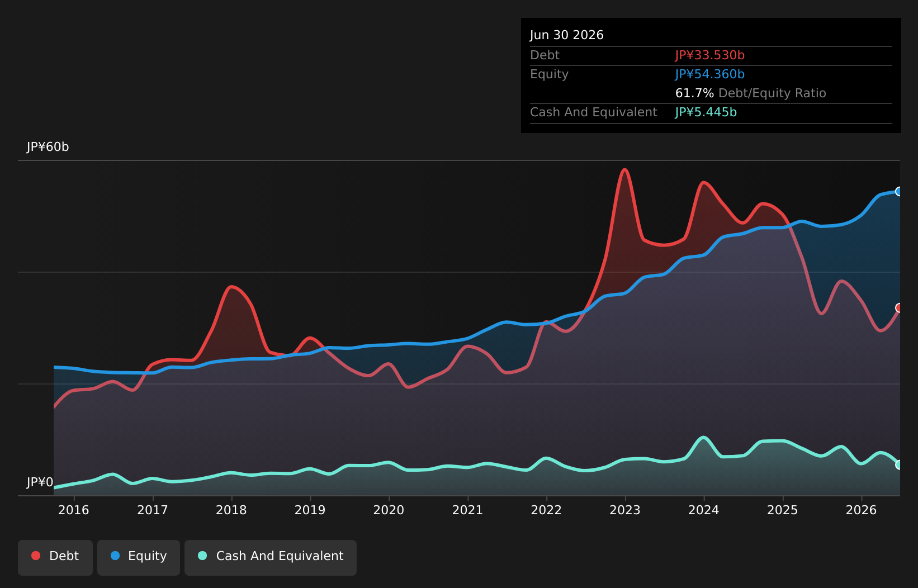The width and height of the screenshot is (918, 588).
Task: Click the 2020 x-axis label
Action: coord(389,510)
